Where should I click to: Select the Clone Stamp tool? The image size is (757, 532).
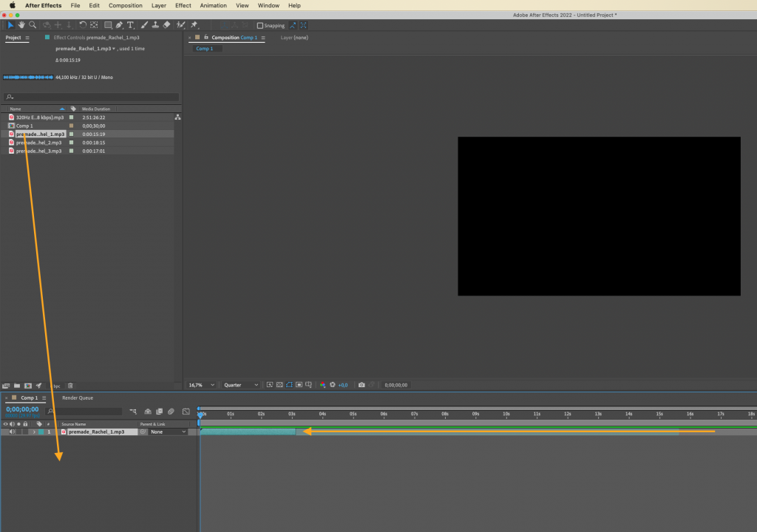(155, 24)
